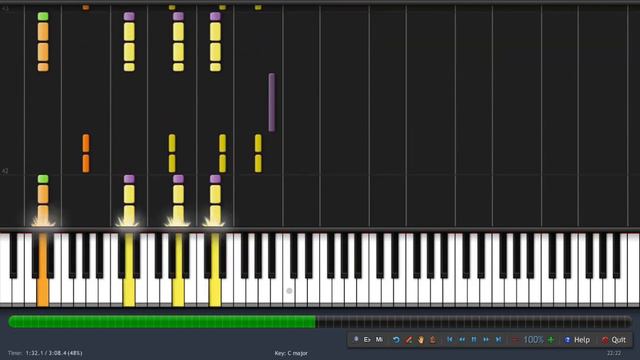Click the white piano key marked with a grey dot
Screen dimensions: 640x360
[x=289, y=291]
